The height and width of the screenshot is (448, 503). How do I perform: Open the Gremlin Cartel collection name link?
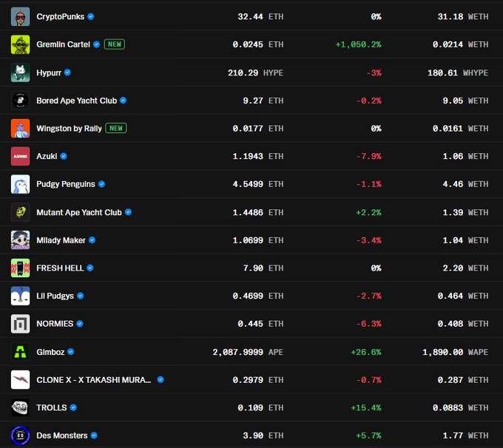tap(63, 44)
